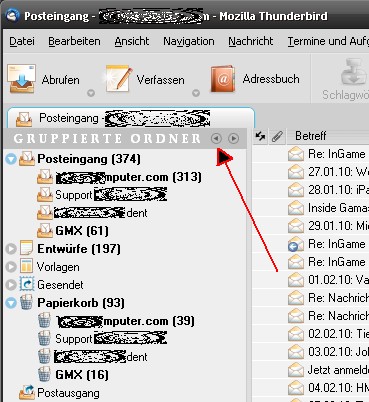Select trash subfolder mputer.com (39)
This screenshot has height=402, width=369.
(x=125, y=321)
